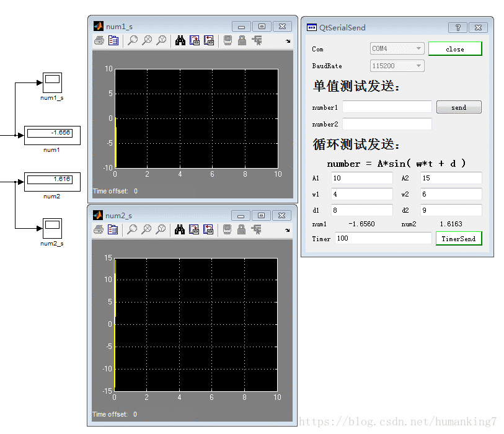Minimize the num2_s scope window
Image resolution: width=504 pixels, height=434 pixels.
coord(241,215)
